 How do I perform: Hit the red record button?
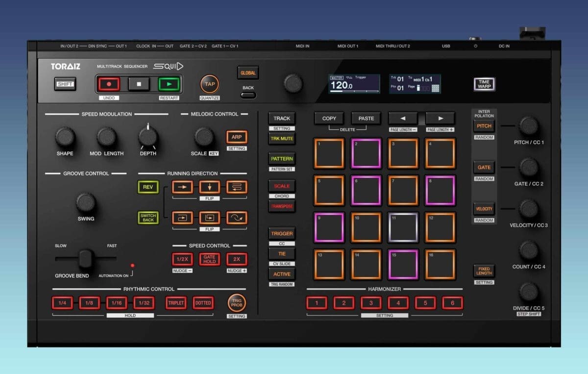pyautogui.click(x=109, y=84)
